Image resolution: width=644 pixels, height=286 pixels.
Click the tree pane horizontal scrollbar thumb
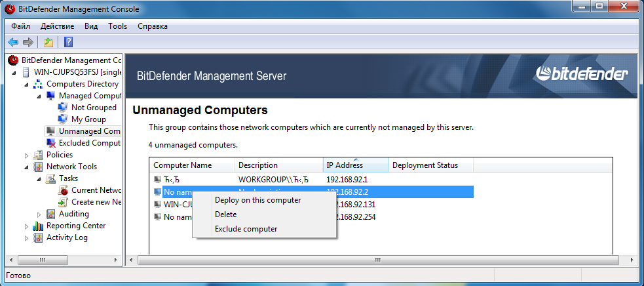(x=42, y=260)
